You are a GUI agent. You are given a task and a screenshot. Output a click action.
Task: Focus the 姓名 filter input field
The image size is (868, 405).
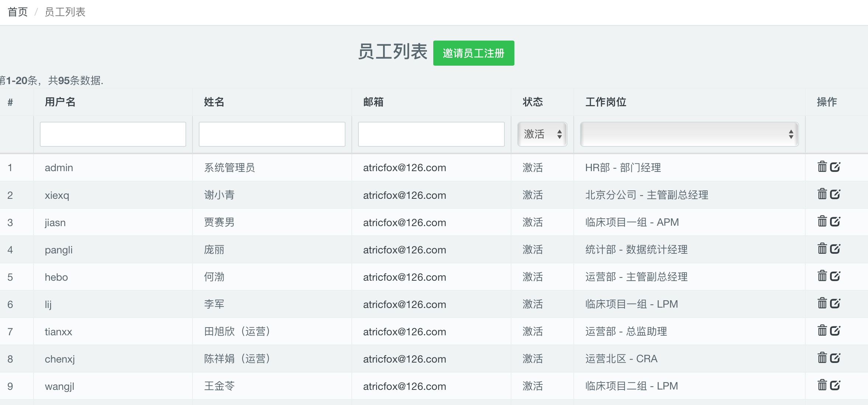pos(272,134)
